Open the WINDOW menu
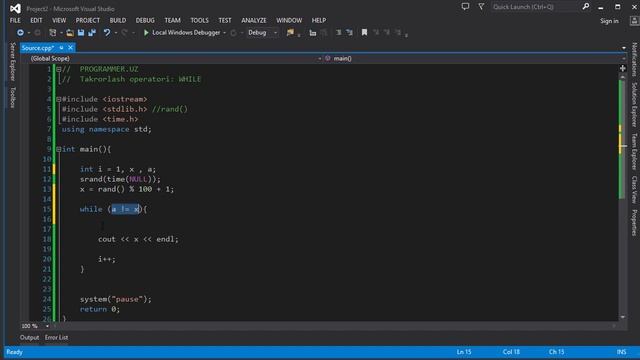This screenshot has width=640, height=360. pos(289,20)
